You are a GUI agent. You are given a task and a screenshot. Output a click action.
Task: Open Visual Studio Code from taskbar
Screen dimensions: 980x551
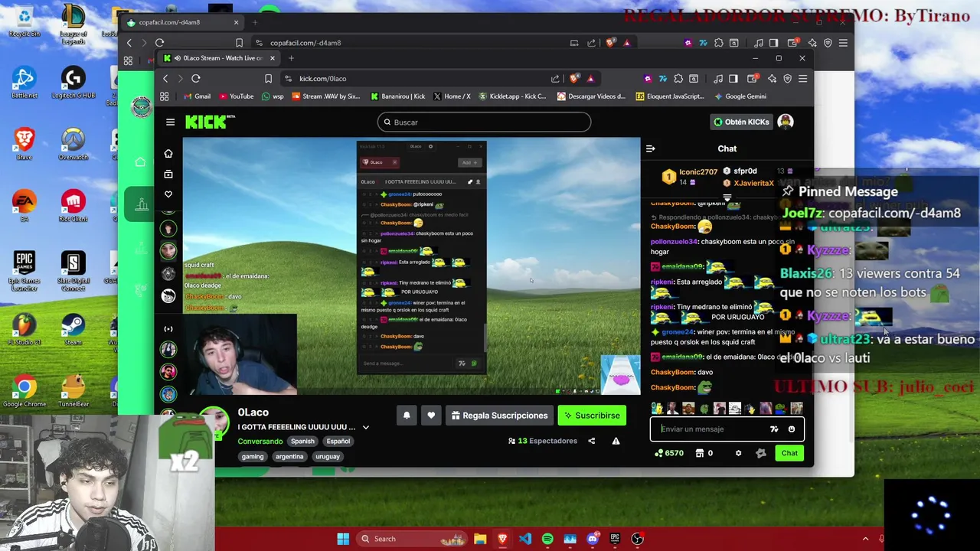pos(524,539)
